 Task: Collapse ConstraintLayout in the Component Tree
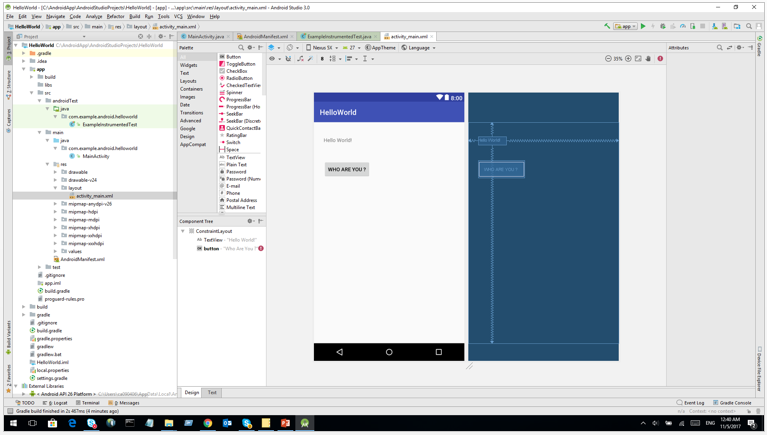tap(183, 231)
